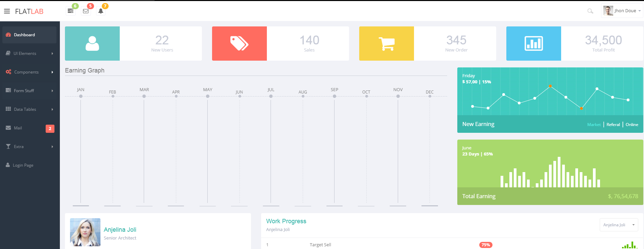Open the envelope messages icon in header

tap(86, 11)
